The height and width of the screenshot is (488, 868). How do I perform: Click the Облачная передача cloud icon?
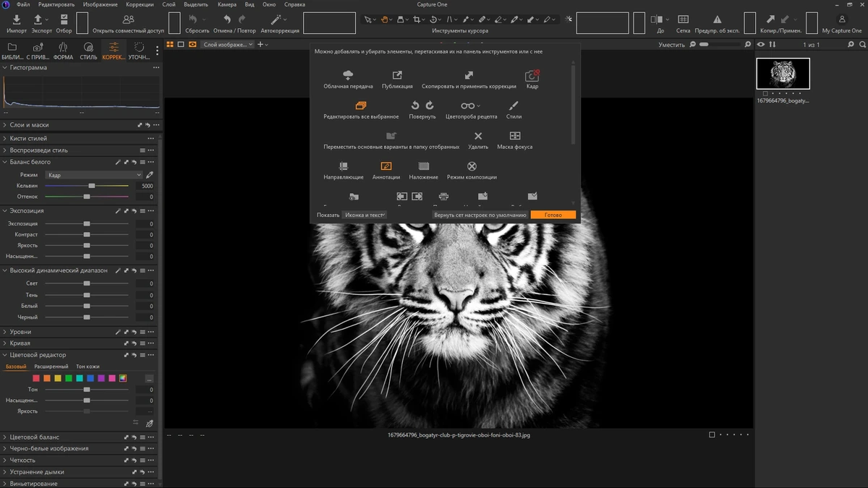click(348, 75)
